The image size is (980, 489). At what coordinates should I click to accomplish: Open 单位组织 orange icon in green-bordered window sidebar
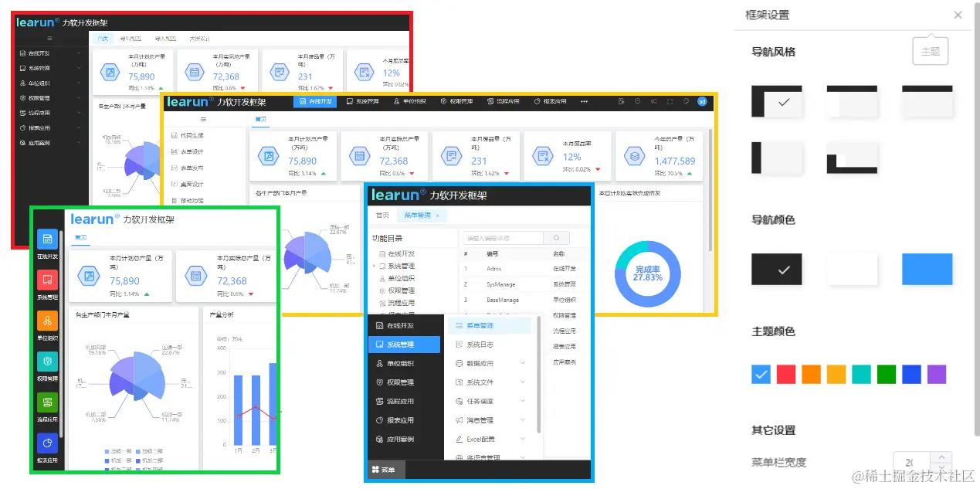coord(47,321)
